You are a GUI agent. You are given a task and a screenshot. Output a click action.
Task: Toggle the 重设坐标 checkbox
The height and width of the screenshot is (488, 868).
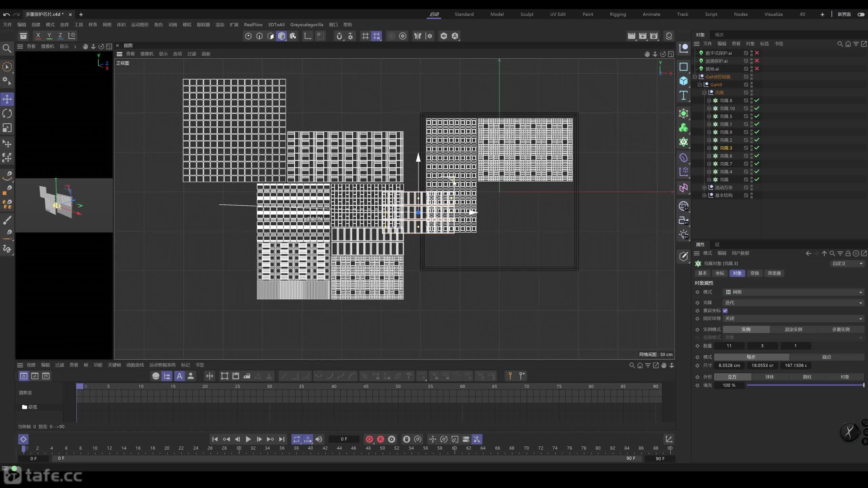[725, 310]
